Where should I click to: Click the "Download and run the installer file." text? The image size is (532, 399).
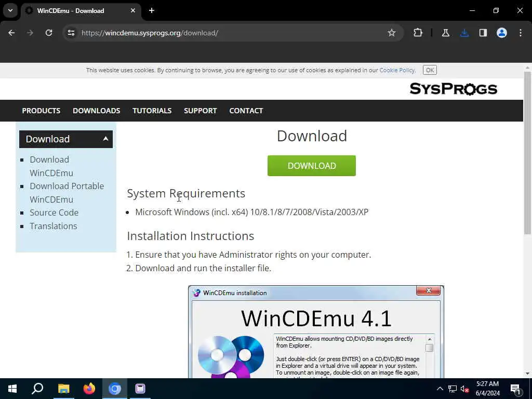[x=203, y=268]
